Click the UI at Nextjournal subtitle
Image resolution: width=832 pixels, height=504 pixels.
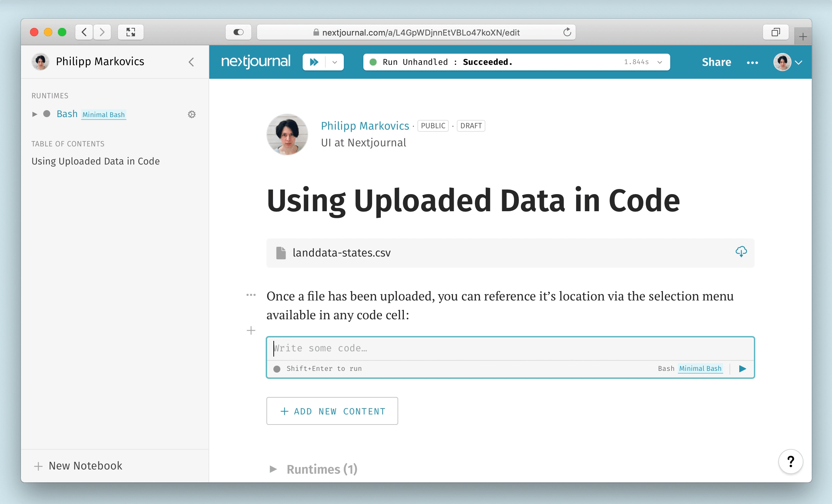[363, 143]
